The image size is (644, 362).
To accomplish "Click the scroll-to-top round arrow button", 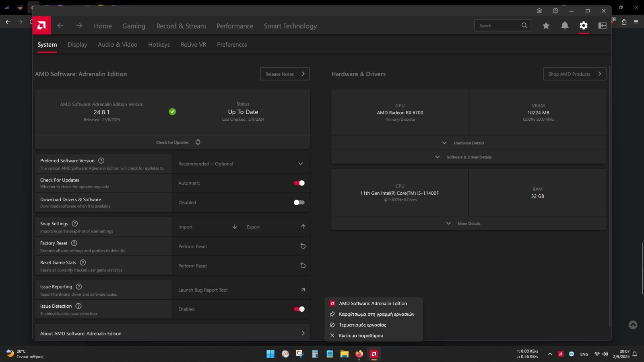I will click(633, 325).
